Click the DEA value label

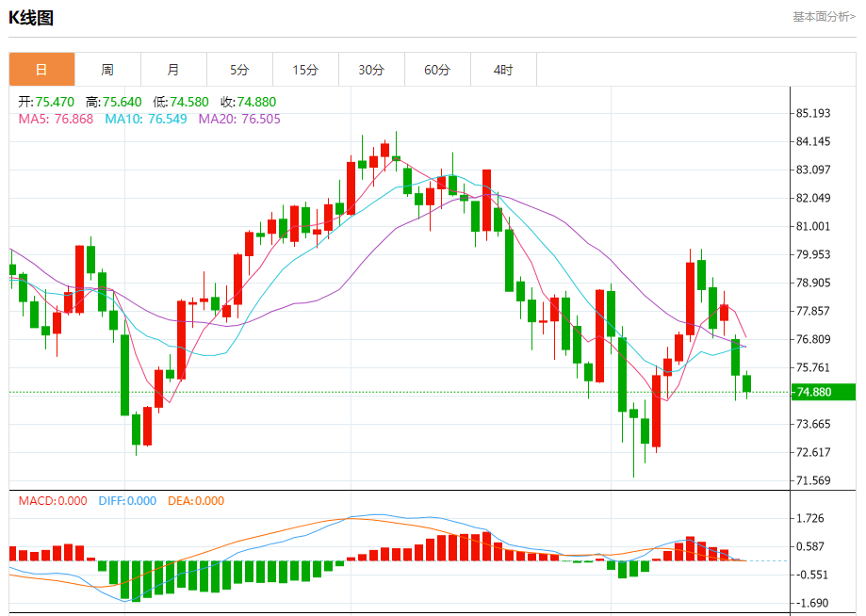tap(195, 501)
